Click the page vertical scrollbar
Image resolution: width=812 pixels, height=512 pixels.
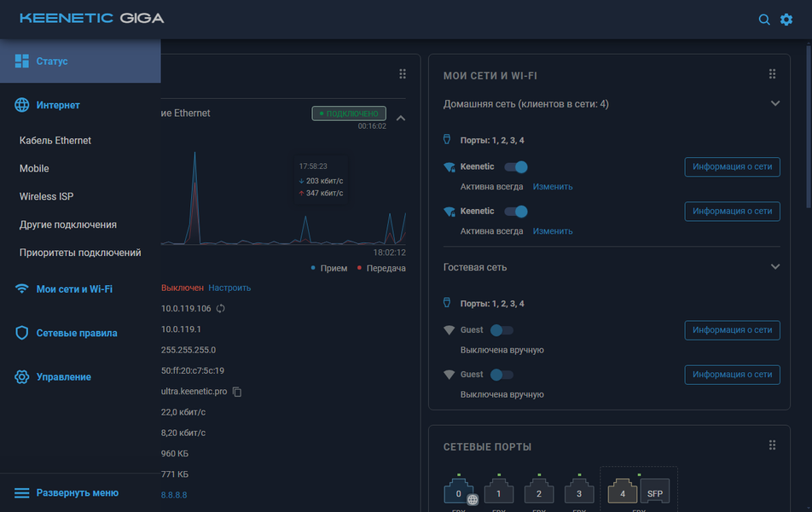pos(809,127)
